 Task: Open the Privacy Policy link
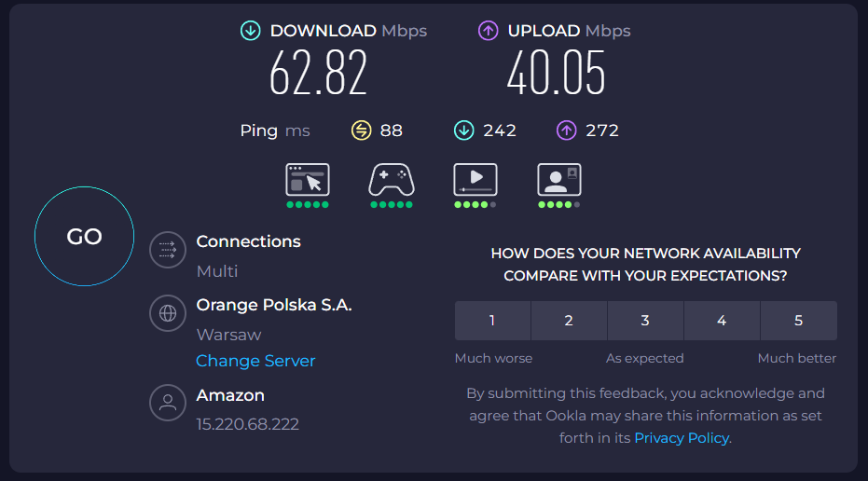coord(682,438)
